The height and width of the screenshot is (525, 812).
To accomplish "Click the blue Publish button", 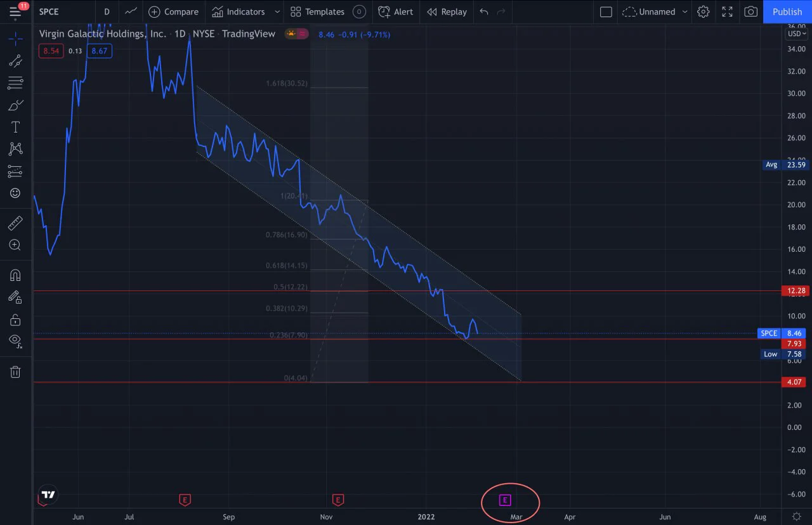I will 787,11.
